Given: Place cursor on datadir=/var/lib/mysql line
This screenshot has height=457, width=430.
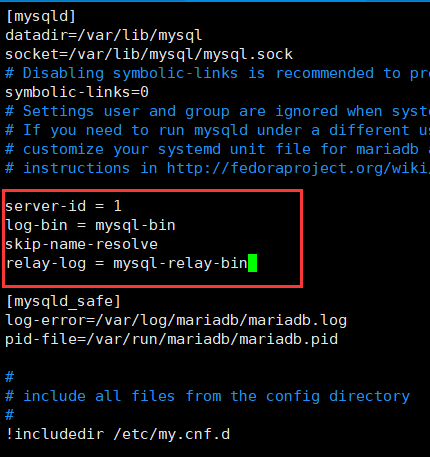Looking at the screenshot, I should coord(103,35).
